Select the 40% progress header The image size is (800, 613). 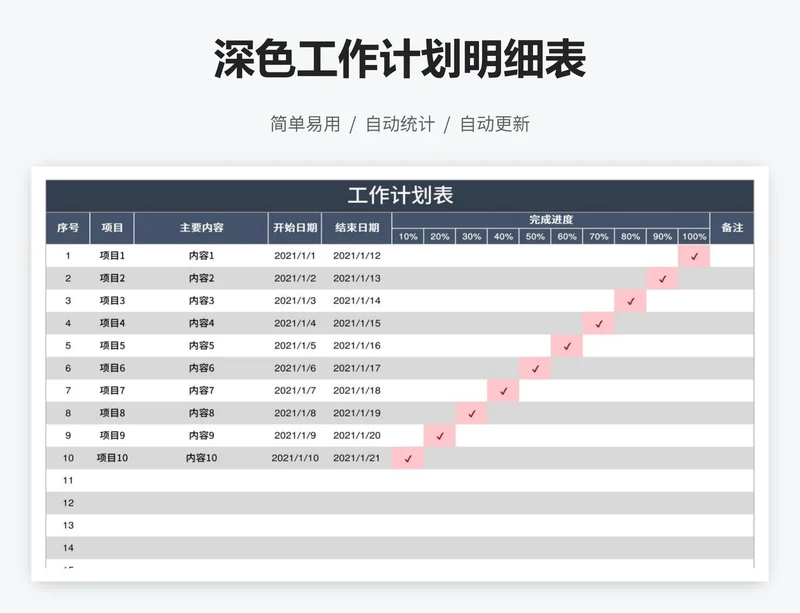pyautogui.click(x=503, y=236)
